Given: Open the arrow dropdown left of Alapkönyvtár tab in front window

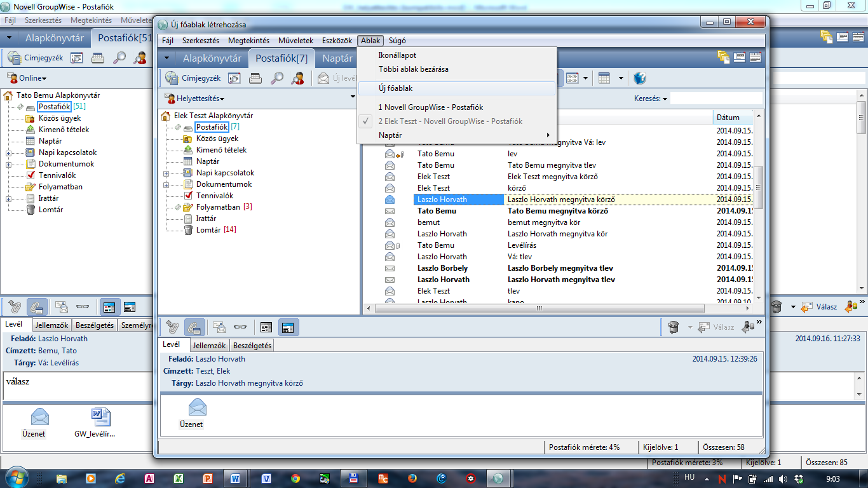Looking at the screenshot, I should (166, 58).
